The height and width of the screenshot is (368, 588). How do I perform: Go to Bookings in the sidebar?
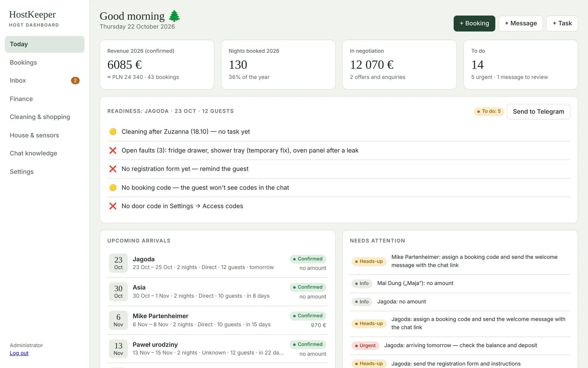coord(44,63)
